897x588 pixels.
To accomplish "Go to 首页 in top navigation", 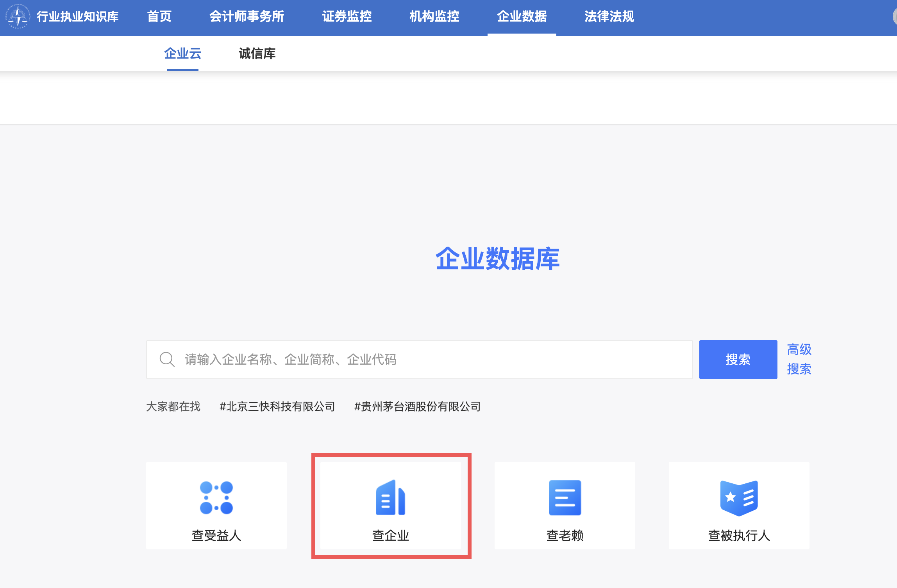I will 159,16.
